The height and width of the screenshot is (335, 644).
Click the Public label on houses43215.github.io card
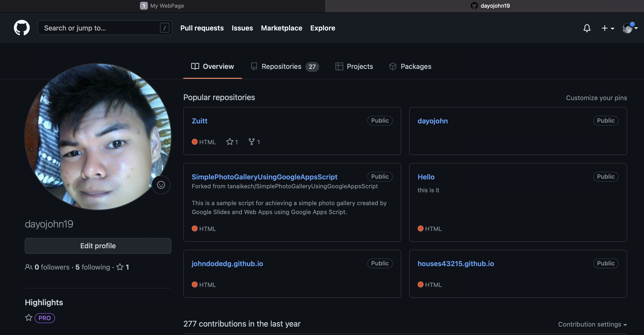pos(606,263)
